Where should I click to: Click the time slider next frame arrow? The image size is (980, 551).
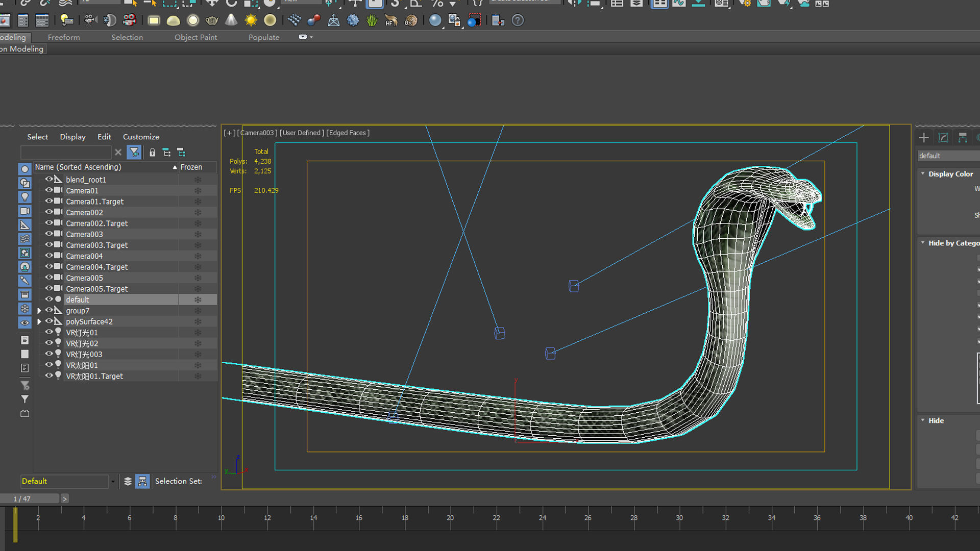pos(65,499)
